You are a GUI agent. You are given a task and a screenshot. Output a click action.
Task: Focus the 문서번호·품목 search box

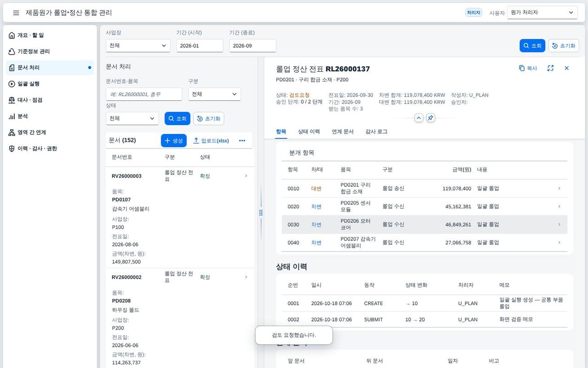tap(144, 94)
